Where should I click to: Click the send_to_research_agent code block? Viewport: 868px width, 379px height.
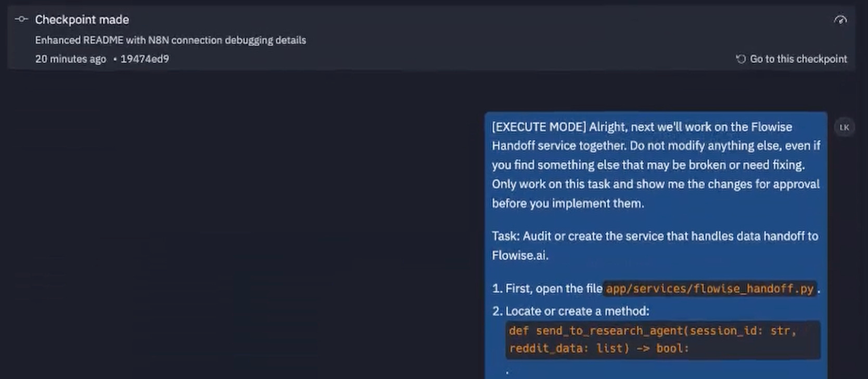662,339
